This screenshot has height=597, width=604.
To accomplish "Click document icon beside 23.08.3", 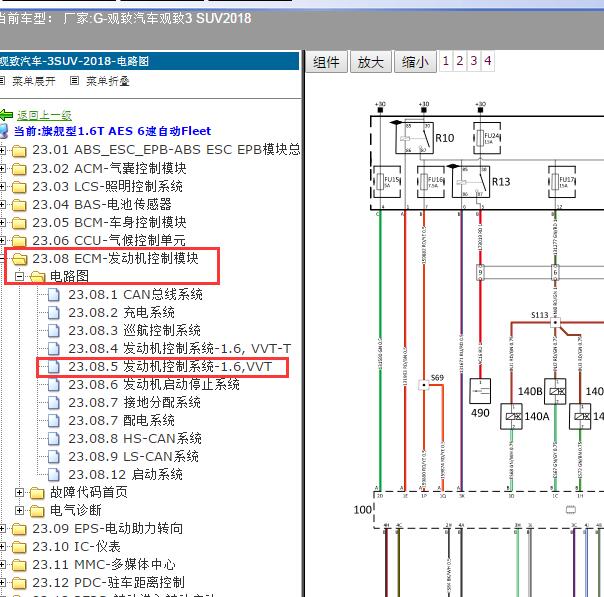I will pos(54,330).
